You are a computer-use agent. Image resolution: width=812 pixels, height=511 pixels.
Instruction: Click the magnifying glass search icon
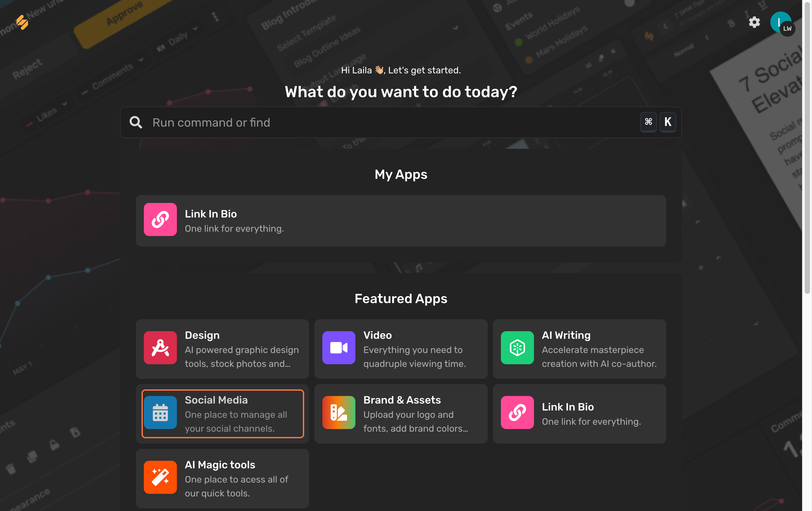(136, 122)
